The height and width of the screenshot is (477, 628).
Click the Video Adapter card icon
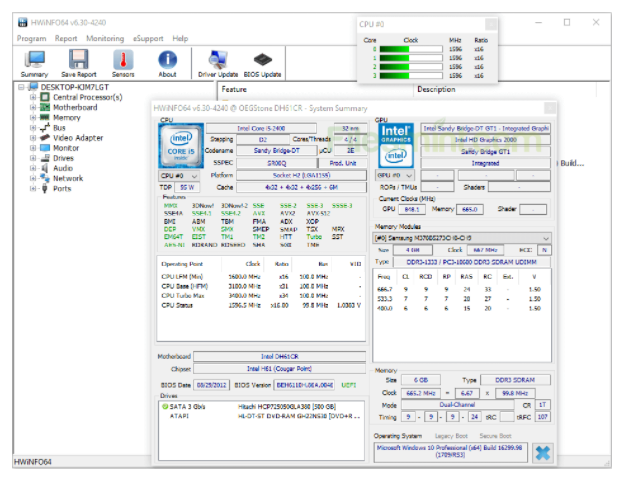[45, 138]
